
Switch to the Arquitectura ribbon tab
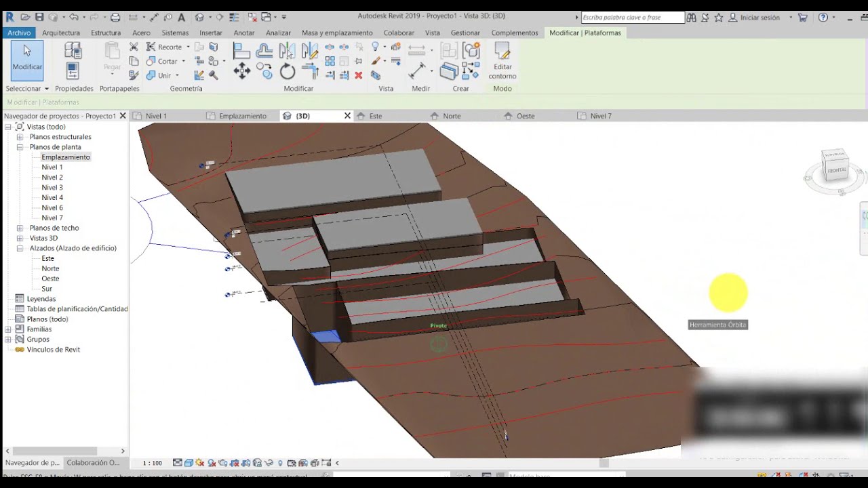pos(61,33)
